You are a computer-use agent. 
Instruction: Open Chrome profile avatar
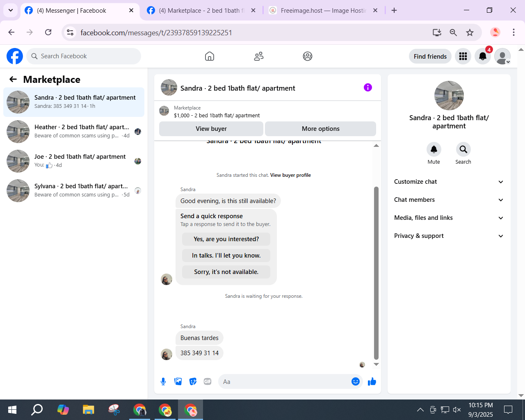pyautogui.click(x=495, y=32)
